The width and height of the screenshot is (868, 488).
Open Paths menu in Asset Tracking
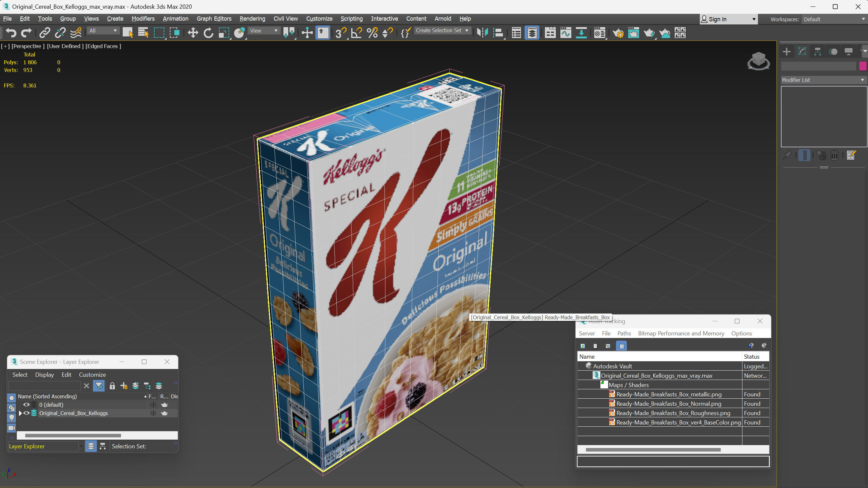pyautogui.click(x=624, y=333)
